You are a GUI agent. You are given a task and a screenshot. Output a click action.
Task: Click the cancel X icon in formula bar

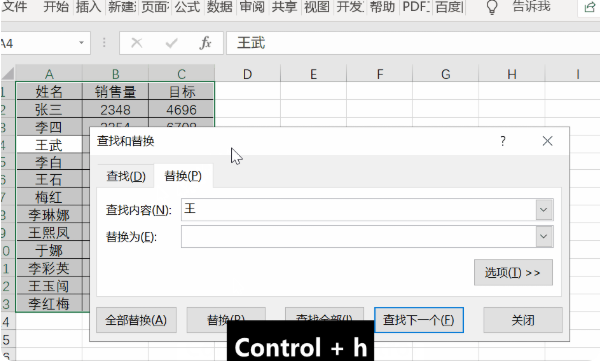pos(137,43)
